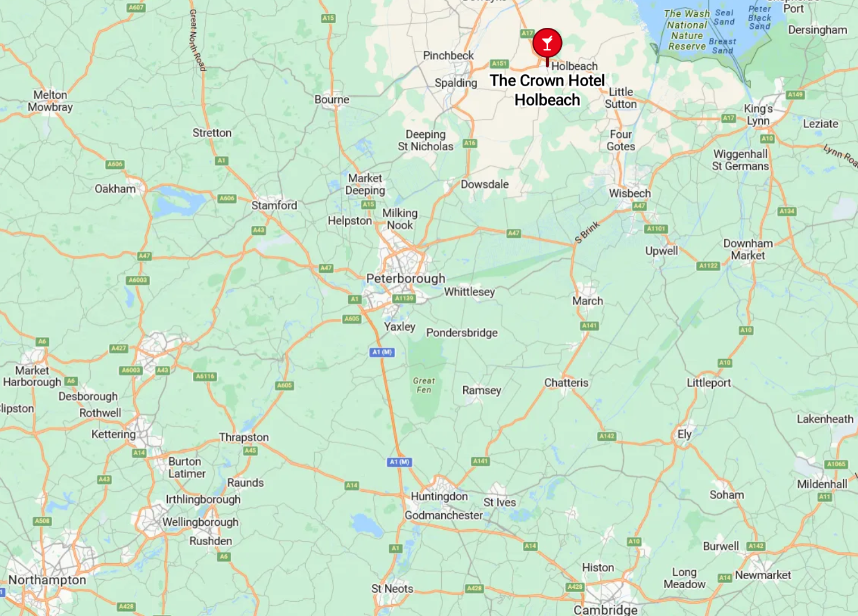Select the Wisbech town label
The height and width of the screenshot is (616, 858).
click(x=629, y=193)
